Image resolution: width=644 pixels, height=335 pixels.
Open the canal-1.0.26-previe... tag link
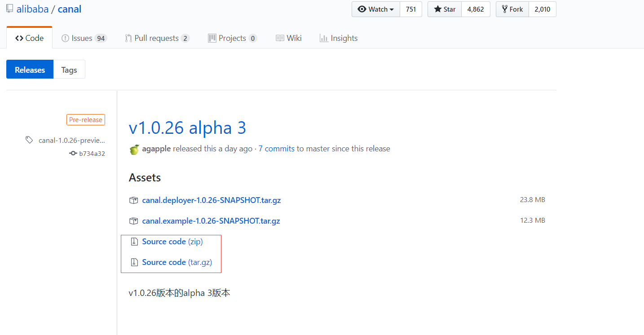tap(72, 140)
